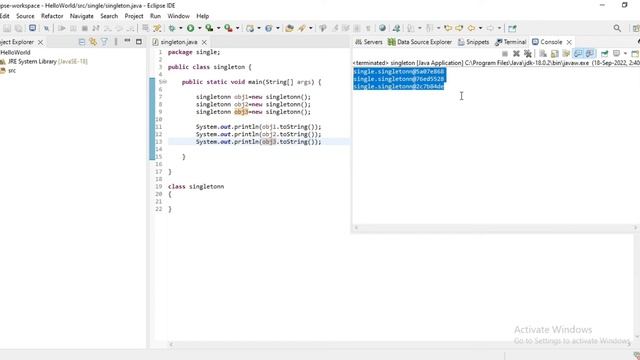Image resolution: width=640 pixels, height=360 pixels.
Task: Toggle Show Console on Standard Out change
Action: tap(578, 53)
